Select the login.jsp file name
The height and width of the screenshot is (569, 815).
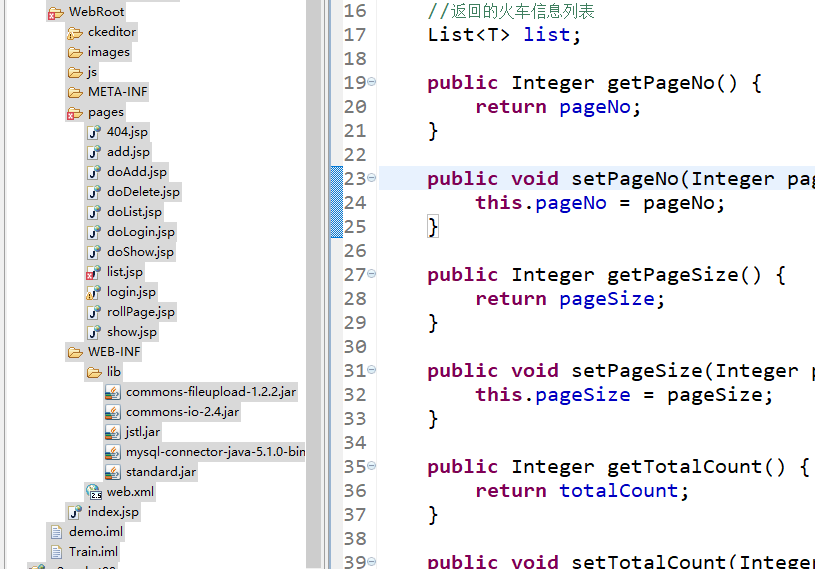coord(131,292)
